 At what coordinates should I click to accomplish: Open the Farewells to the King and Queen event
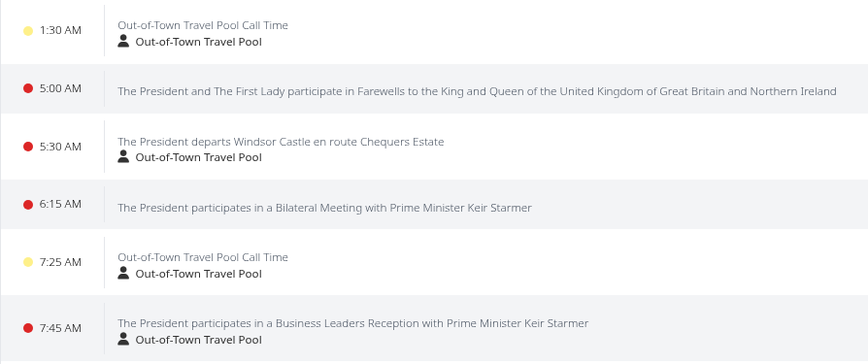477,91
